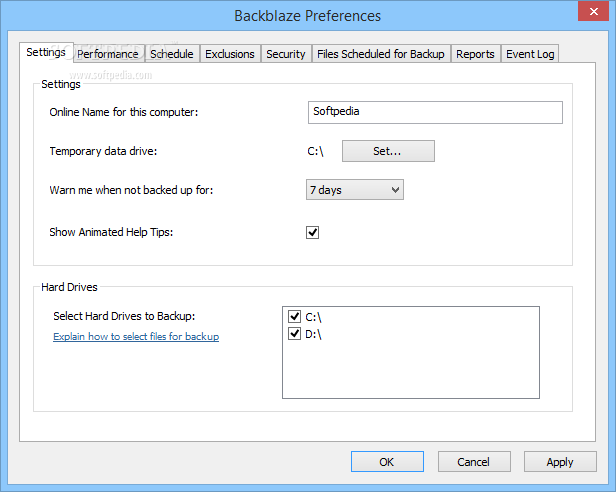Select the Settings tab
This screenshot has height=492, width=616.
click(x=46, y=52)
